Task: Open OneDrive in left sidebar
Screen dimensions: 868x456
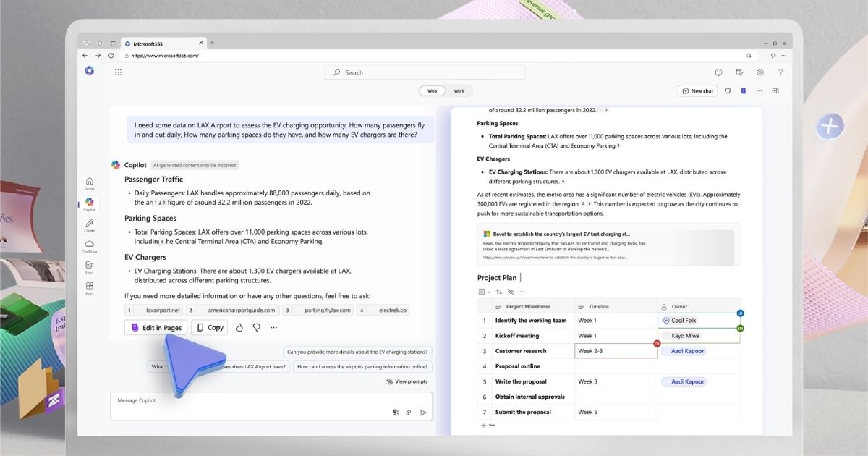Action: tap(89, 247)
